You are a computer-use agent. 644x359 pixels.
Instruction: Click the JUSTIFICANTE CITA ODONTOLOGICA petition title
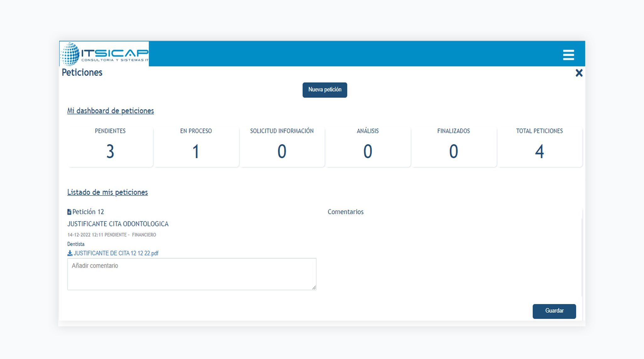pyautogui.click(x=118, y=224)
